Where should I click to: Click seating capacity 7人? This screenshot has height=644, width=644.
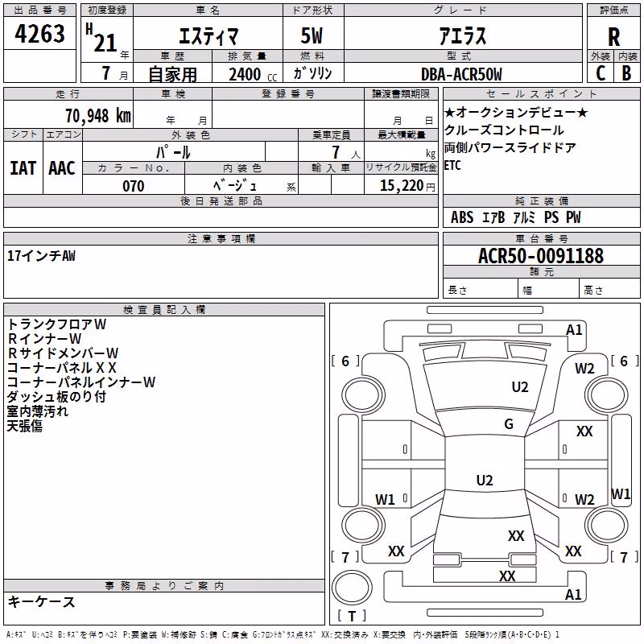pos(346,152)
